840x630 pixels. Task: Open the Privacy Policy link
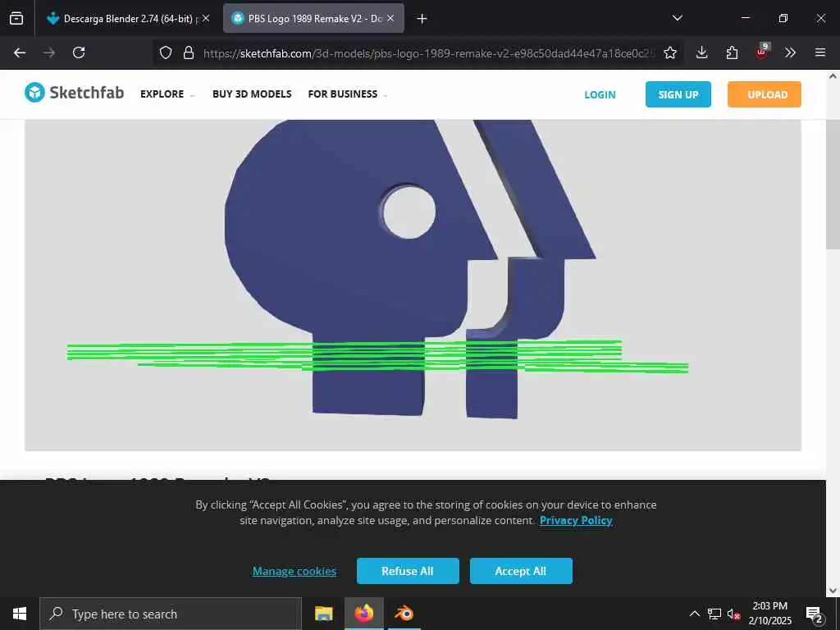point(576,520)
